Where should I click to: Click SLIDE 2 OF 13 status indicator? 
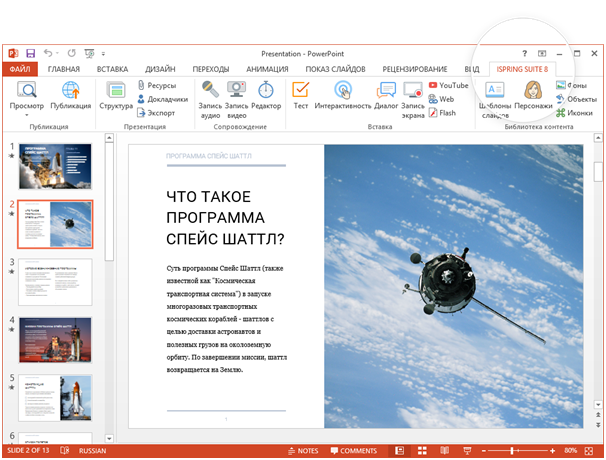(x=28, y=450)
